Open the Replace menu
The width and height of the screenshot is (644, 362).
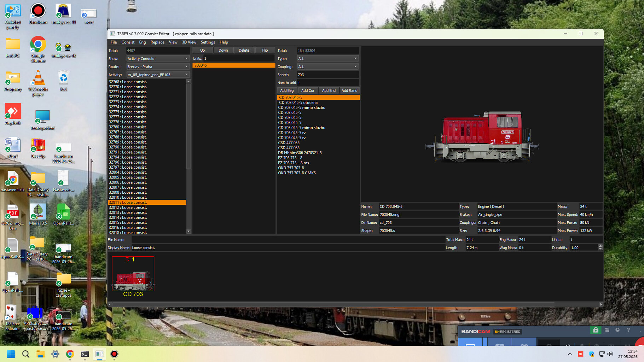coord(157,42)
